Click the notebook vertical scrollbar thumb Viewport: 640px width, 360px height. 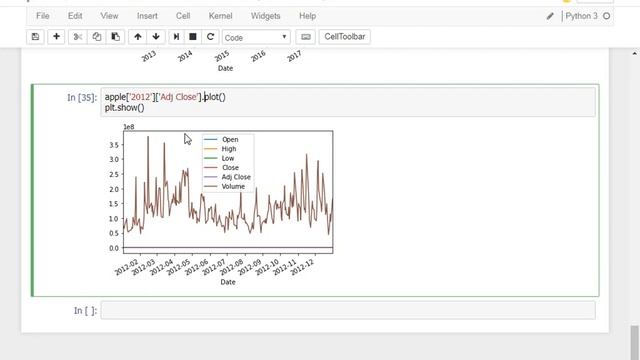click(634, 342)
